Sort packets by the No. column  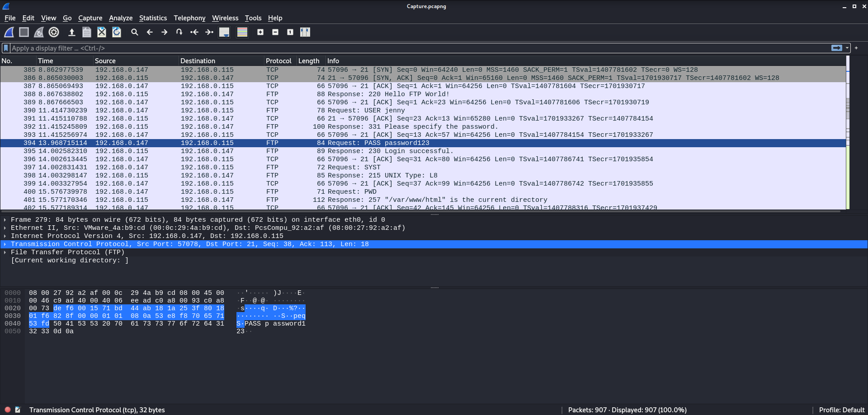tap(18, 61)
